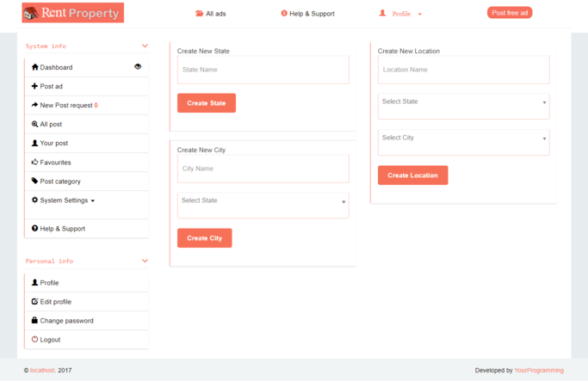Follow the YourProgramming footer link
The height and width of the screenshot is (381, 588).
point(538,371)
